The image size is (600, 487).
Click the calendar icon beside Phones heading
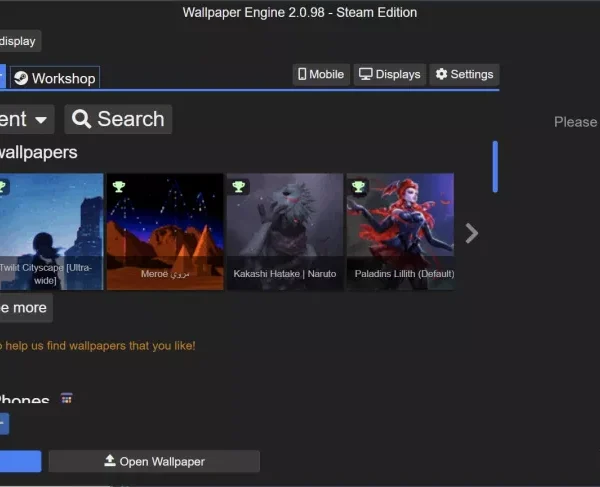[67, 398]
